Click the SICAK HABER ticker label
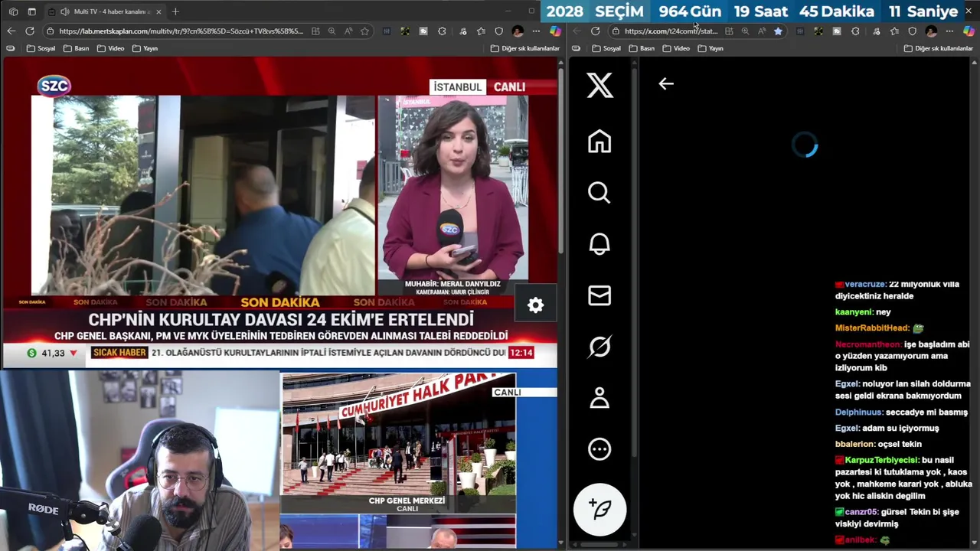Screen dimensions: 980x551 119,353
